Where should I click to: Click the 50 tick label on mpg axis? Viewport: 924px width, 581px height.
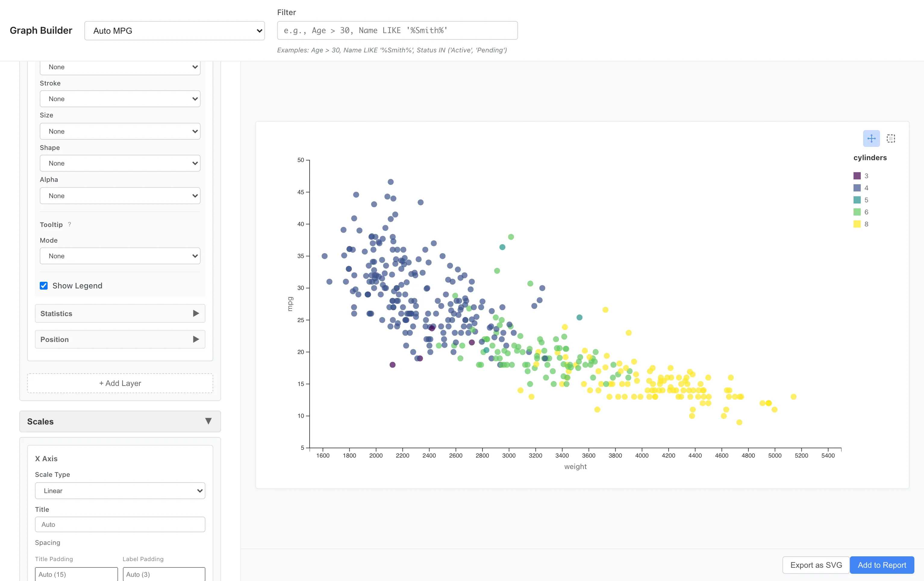[301, 160]
